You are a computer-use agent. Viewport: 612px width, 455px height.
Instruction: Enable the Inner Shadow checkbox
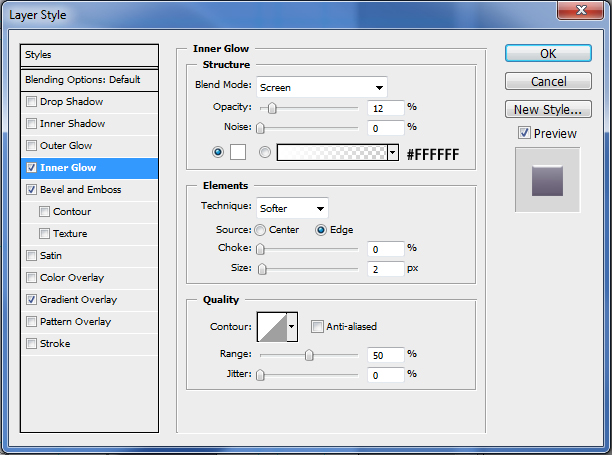(31, 124)
